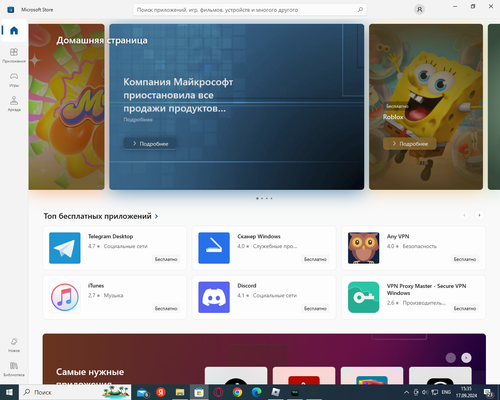
Task: Click the taskbar Поиск search box
Action: (75, 392)
